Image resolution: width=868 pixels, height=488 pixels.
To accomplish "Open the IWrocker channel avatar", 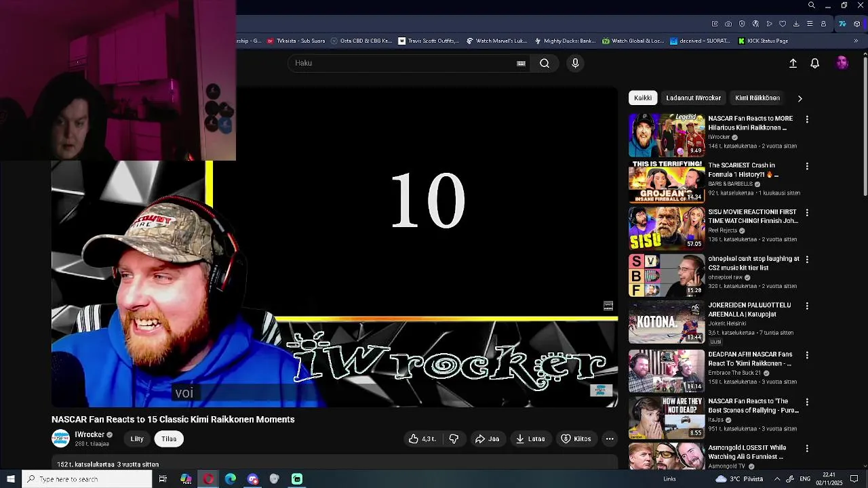I will coord(60,439).
